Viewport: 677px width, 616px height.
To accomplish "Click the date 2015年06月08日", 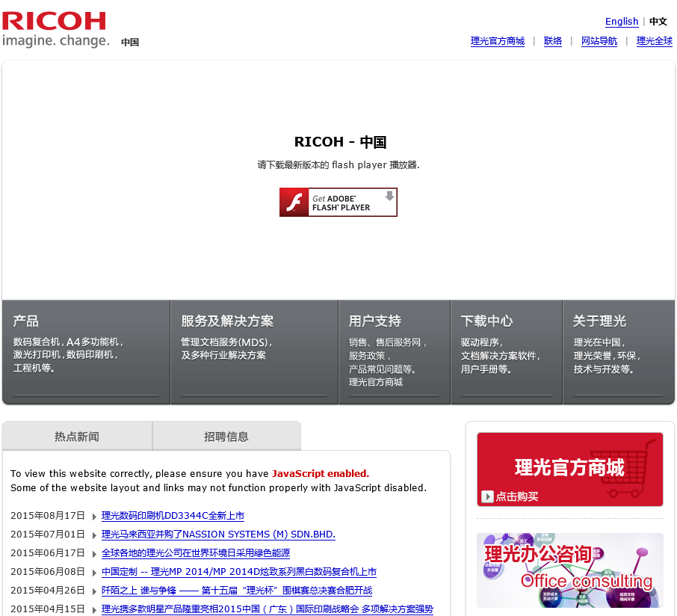I will (x=48, y=571).
